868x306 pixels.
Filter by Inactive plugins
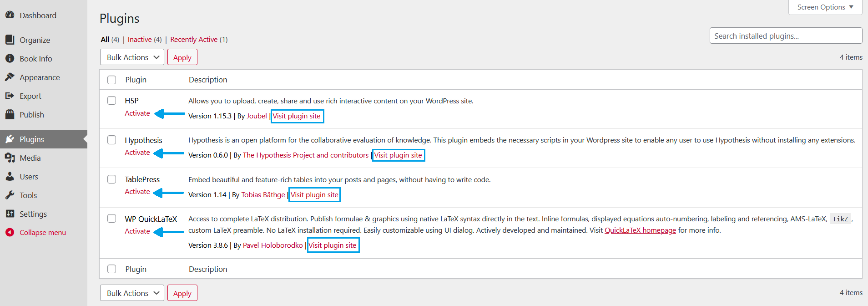140,40
